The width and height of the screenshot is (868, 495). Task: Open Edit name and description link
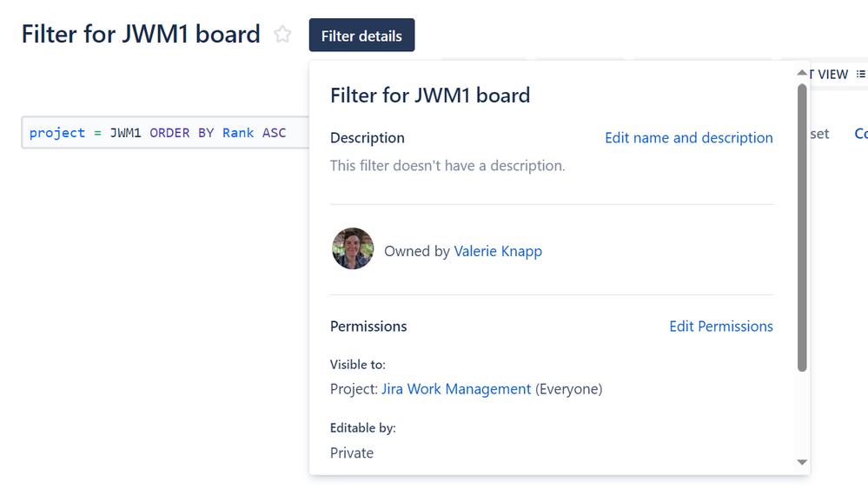pyautogui.click(x=688, y=137)
